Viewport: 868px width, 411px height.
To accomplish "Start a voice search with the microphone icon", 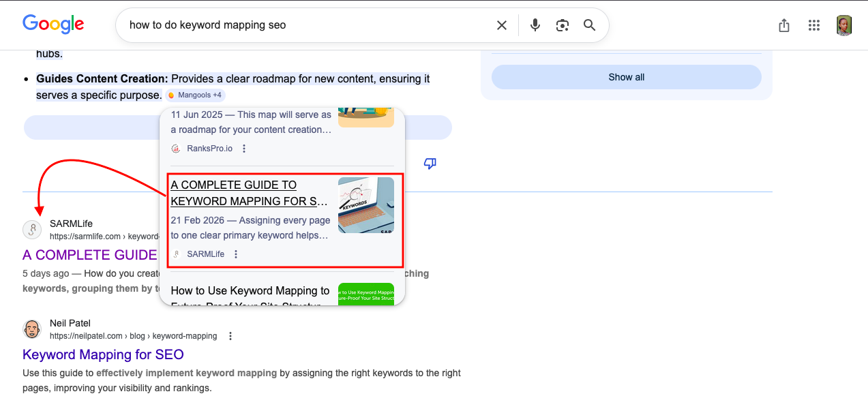I will [535, 25].
